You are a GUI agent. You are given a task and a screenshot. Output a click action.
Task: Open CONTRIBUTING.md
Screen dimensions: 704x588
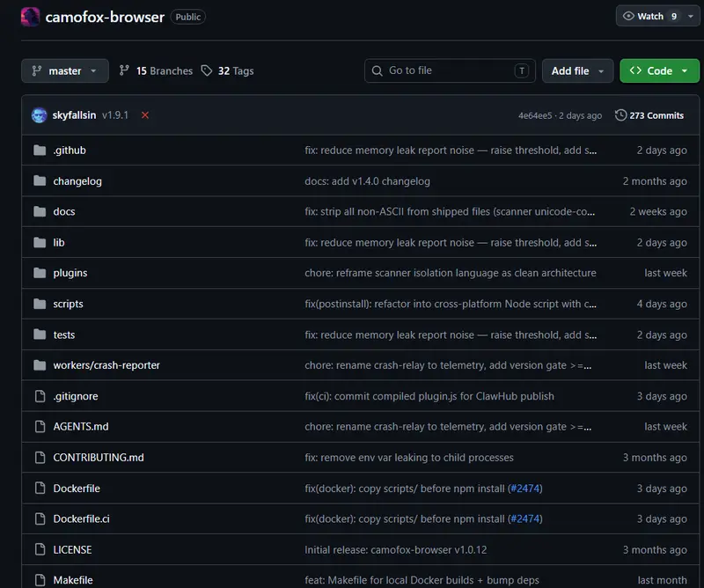(x=99, y=457)
